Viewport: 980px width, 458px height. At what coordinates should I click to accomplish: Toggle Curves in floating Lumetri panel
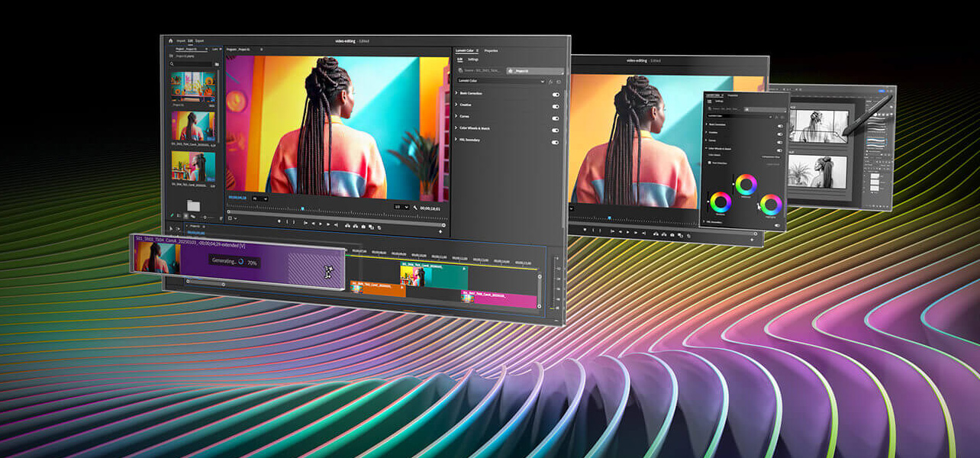[780, 143]
